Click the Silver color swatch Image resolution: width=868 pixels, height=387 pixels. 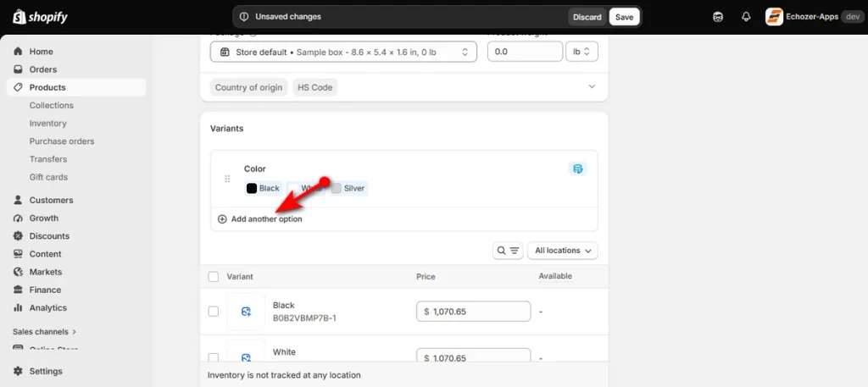pos(336,189)
